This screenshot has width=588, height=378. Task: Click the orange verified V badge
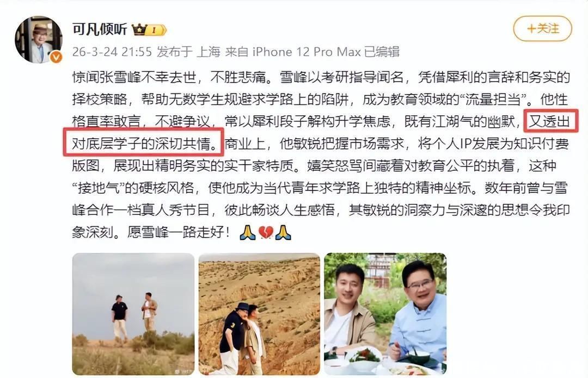click(56, 57)
